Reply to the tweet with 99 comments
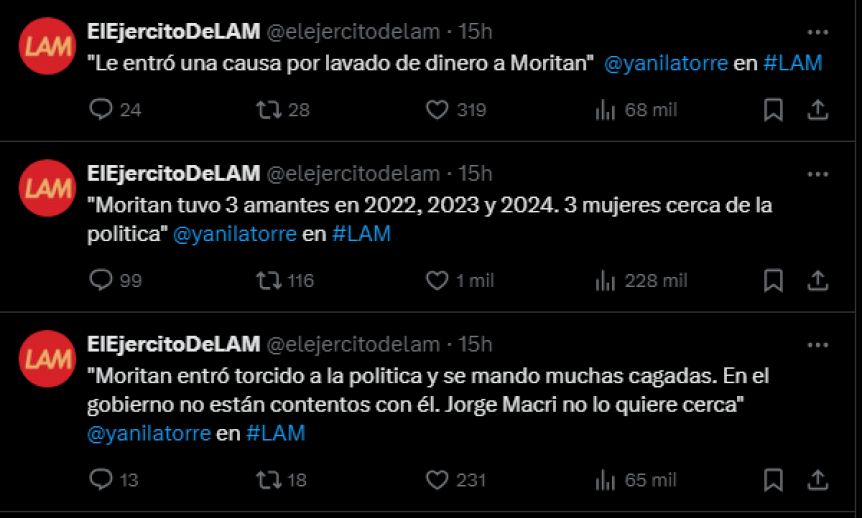The image size is (862, 518). tap(101, 280)
